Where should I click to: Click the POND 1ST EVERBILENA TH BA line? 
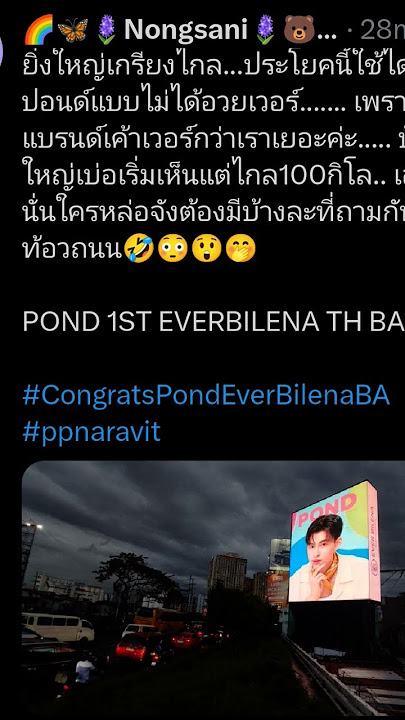tap(214, 322)
